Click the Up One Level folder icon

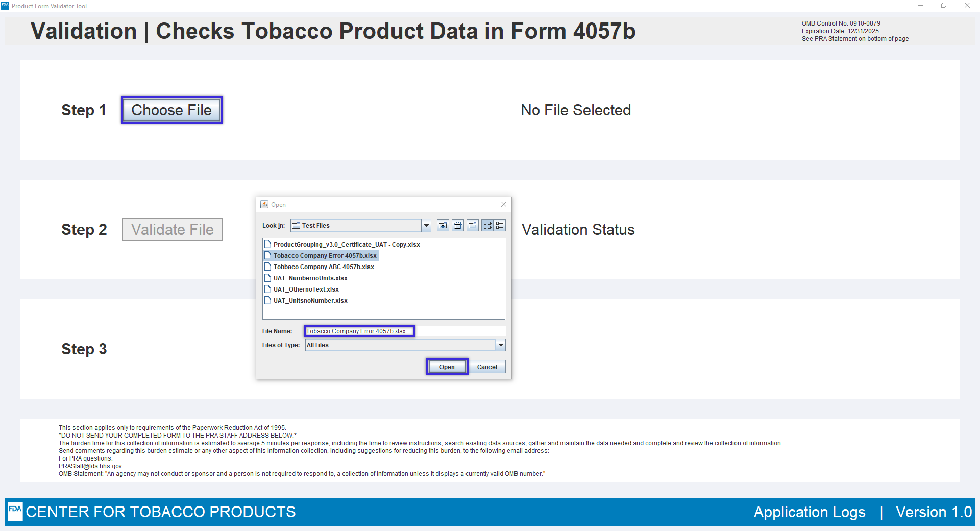point(443,226)
